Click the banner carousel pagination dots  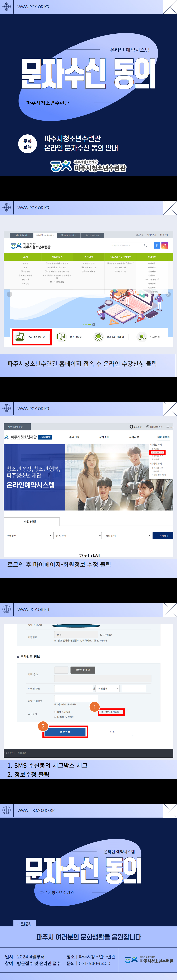click(x=89, y=324)
